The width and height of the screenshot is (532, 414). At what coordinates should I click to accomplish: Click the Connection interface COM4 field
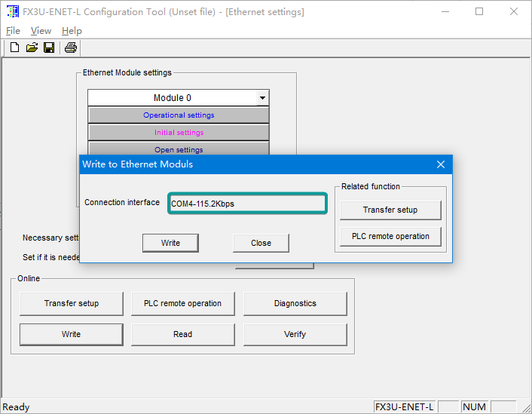(x=247, y=203)
